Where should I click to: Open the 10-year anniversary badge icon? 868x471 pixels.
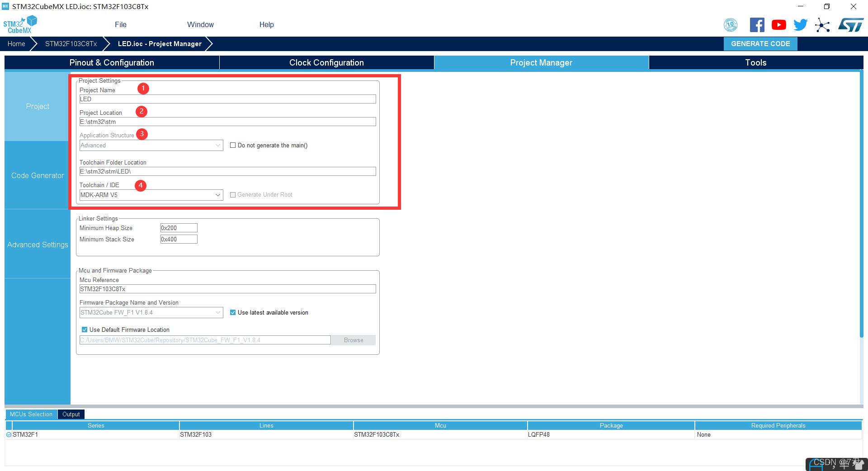point(731,25)
